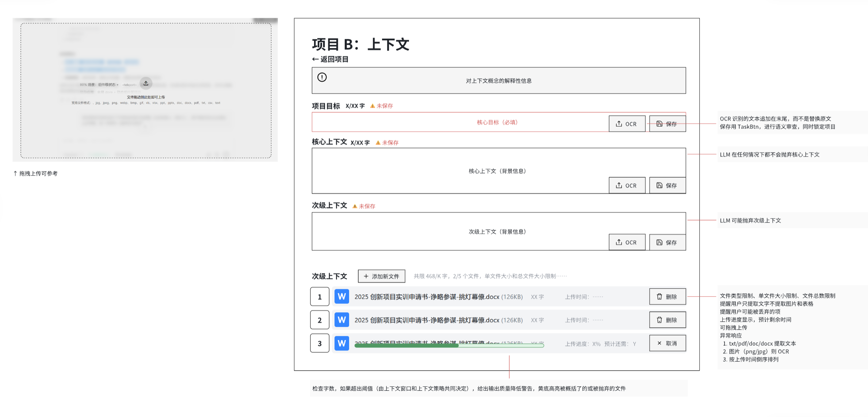Save the 核心上下文 text box

(667, 185)
